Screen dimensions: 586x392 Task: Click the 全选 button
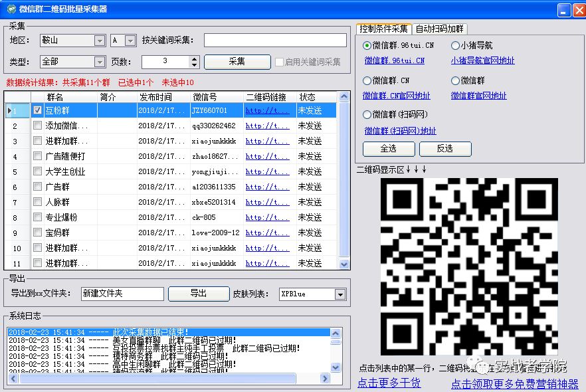click(389, 149)
